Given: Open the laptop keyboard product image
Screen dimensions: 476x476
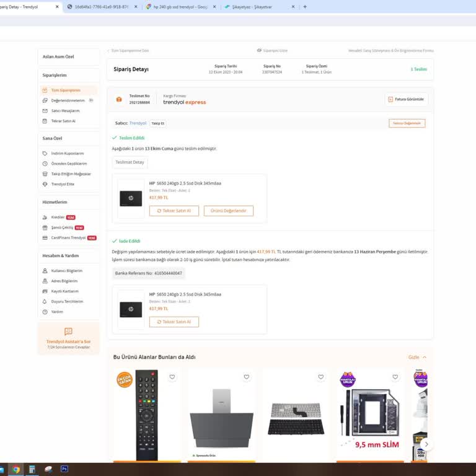Looking at the screenshot, I should pos(296,419).
